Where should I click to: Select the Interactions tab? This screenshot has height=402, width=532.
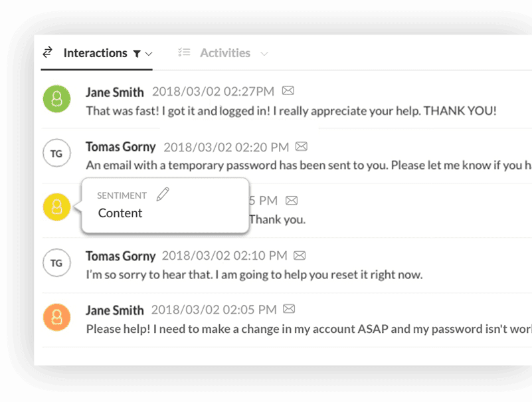click(x=96, y=53)
